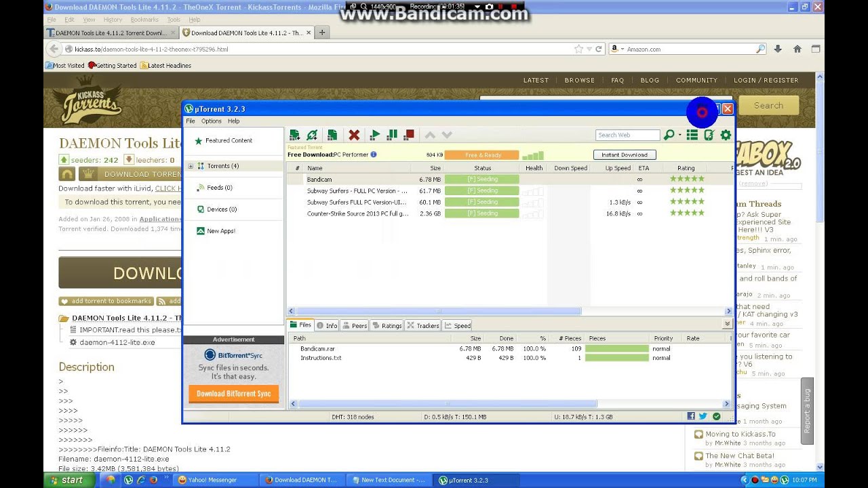
Task: Click DHT: 318 nodes status text
Action: click(353, 417)
